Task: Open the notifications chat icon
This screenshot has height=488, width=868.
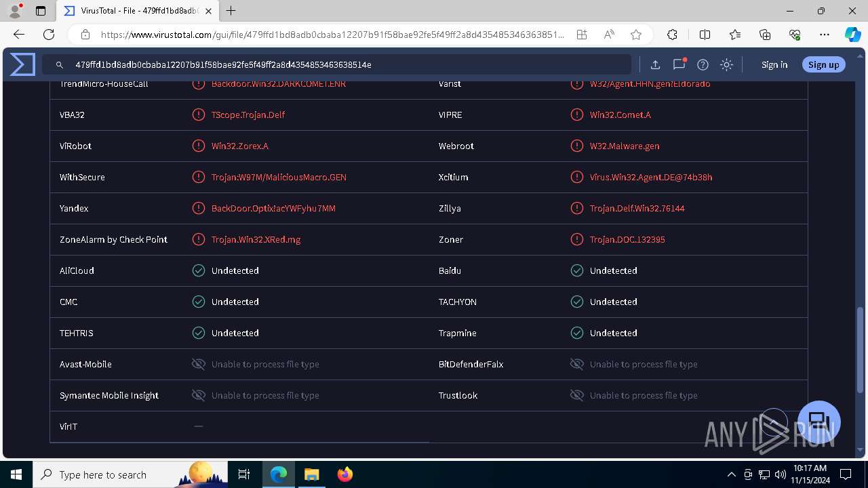Action: pos(679,64)
